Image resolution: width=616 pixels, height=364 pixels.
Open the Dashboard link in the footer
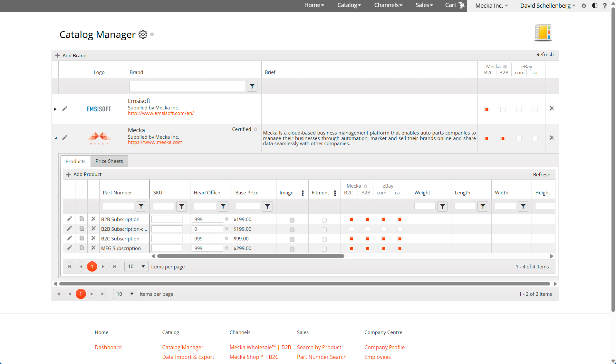pyautogui.click(x=108, y=347)
